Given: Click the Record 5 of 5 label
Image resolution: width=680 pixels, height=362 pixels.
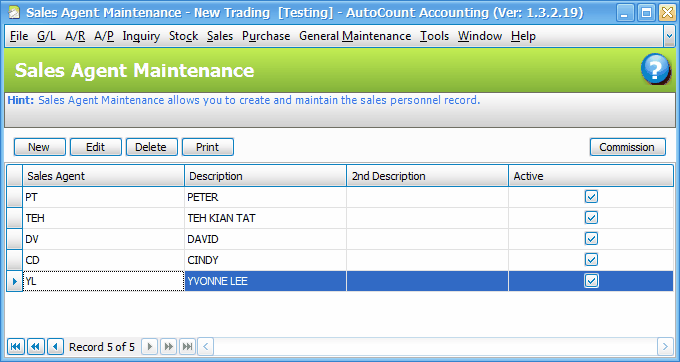Looking at the screenshot, I should tap(102, 347).
